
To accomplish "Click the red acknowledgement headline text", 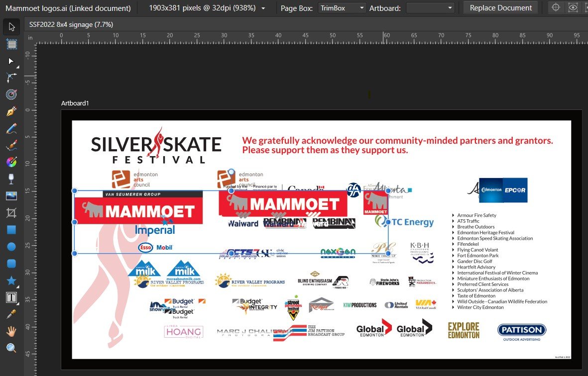I will click(397, 145).
